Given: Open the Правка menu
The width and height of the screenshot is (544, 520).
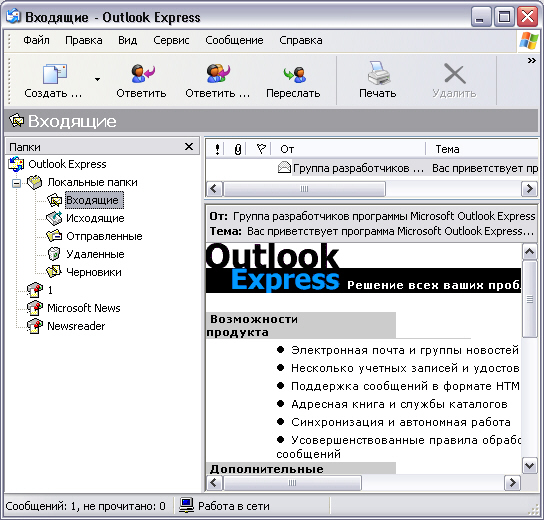Looking at the screenshot, I should 84,40.
